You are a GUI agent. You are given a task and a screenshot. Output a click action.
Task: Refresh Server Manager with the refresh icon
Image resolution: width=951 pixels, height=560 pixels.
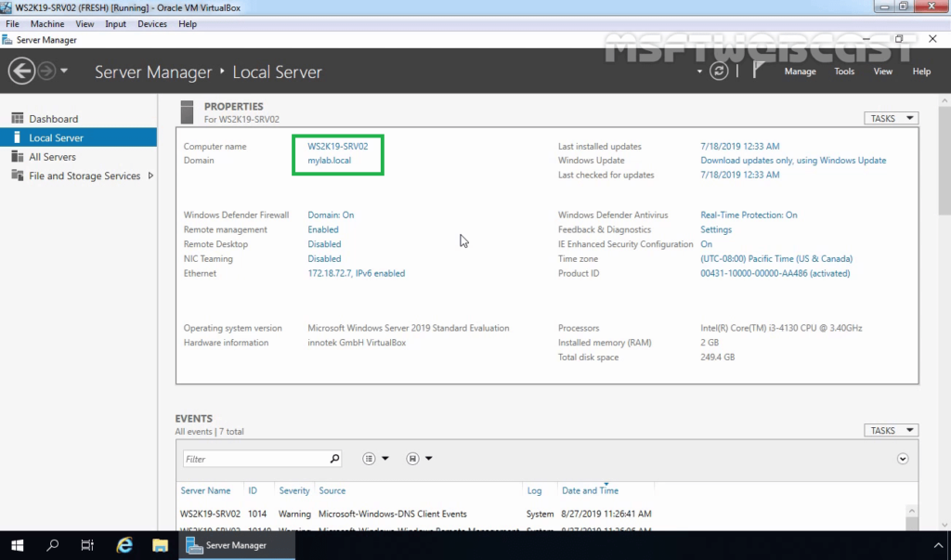pyautogui.click(x=719, y=71)
